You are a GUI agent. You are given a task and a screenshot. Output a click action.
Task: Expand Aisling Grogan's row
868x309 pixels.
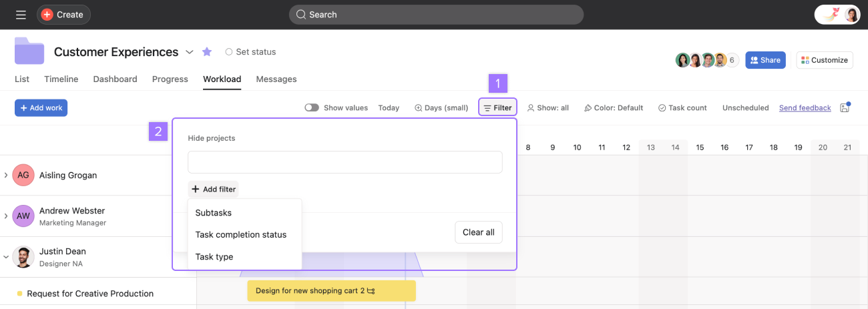point(6,176)
